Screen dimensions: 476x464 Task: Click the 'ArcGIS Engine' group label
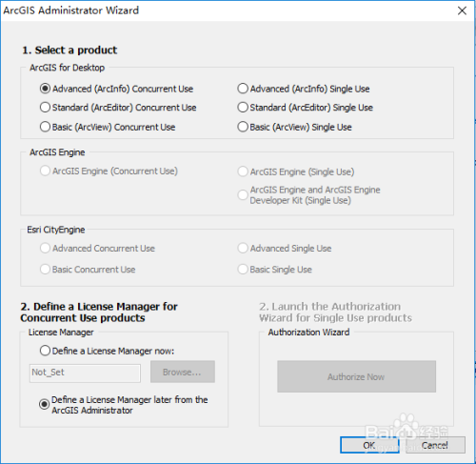point(57,152)
